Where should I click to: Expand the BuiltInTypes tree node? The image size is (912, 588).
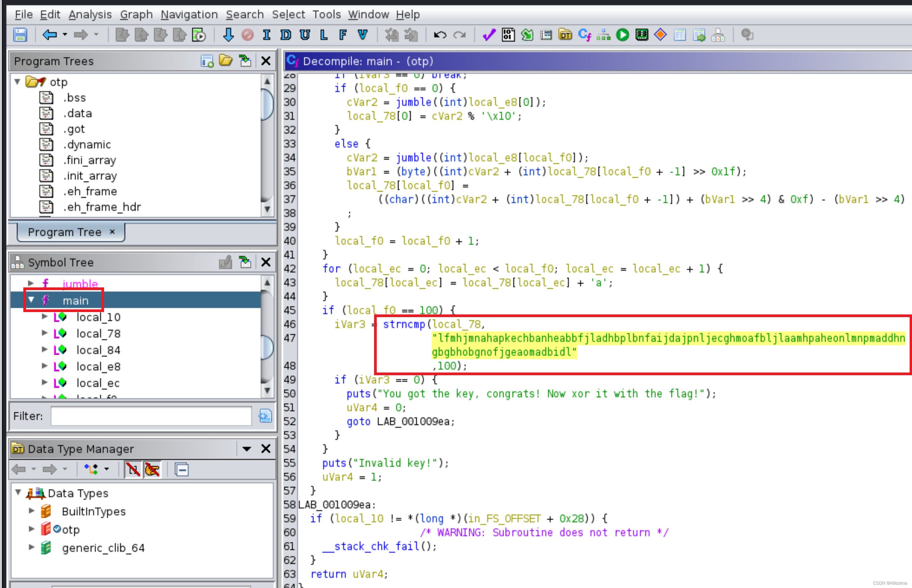point(32,511)
